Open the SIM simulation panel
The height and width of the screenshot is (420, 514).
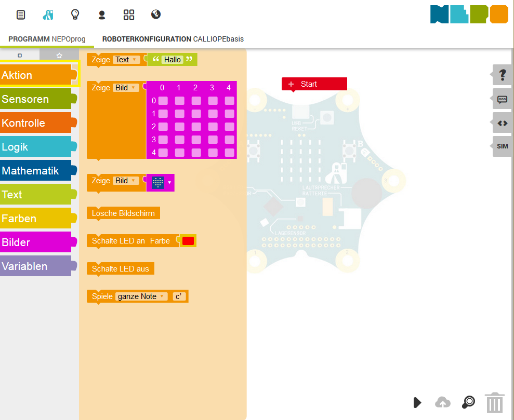coord(502,146)
